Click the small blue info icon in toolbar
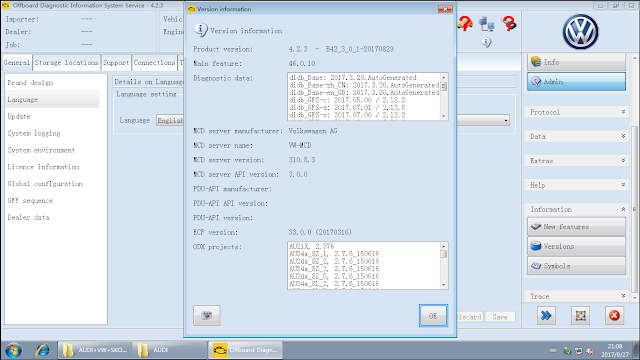The height and width of the screenshot is (360, 640). (486, 42)
